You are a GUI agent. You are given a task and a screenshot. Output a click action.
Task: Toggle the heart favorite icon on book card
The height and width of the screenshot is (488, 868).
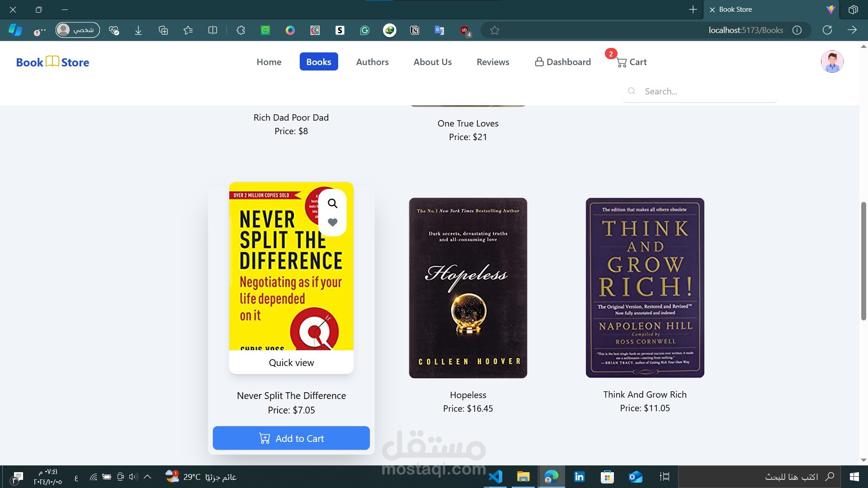[x=333, y=222]
